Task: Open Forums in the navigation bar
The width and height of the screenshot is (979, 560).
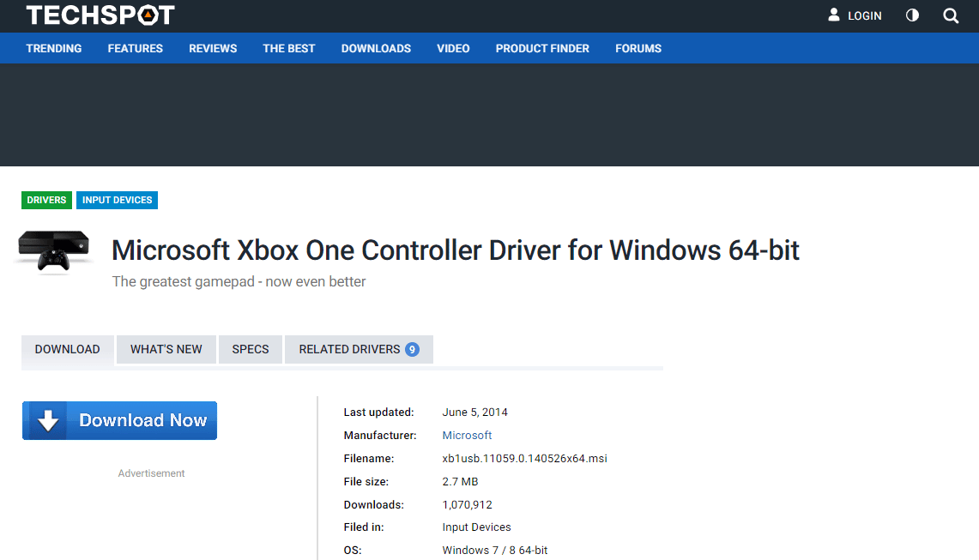Action: click(638, 49)
